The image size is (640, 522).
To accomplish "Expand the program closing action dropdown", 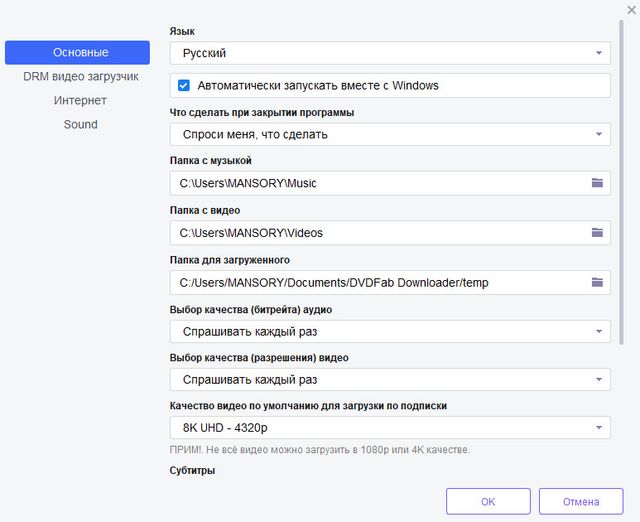I will (x=389, y=134).
